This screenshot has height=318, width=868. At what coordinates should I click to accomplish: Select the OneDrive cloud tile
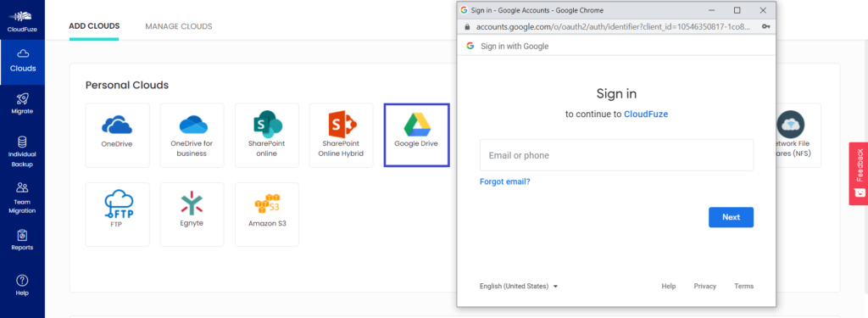(x=117, y=135)
